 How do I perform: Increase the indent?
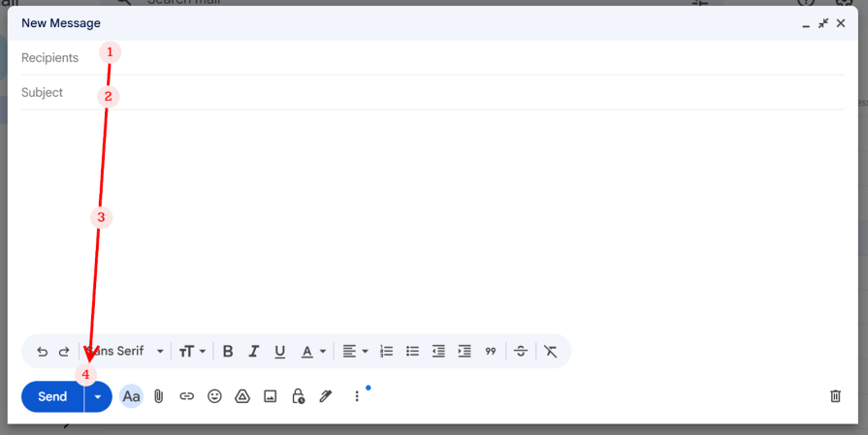pyautogui.click(x=465, y=351)
